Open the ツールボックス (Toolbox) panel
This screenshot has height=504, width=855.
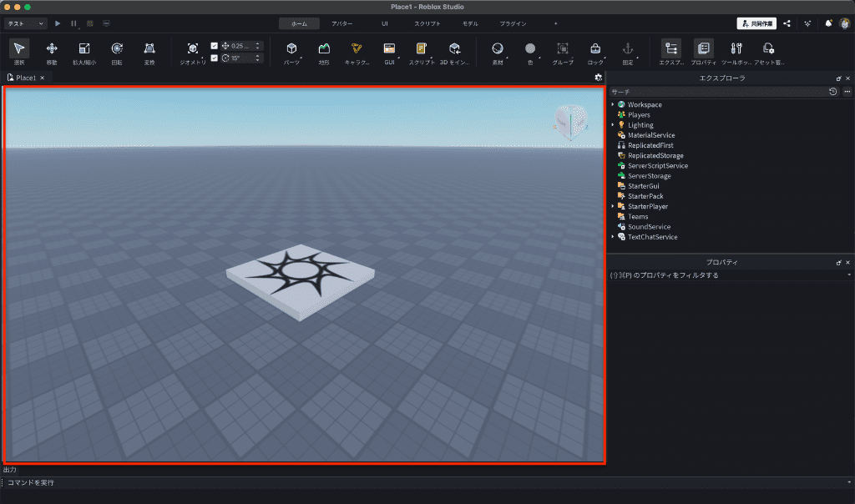pos(736,49)
